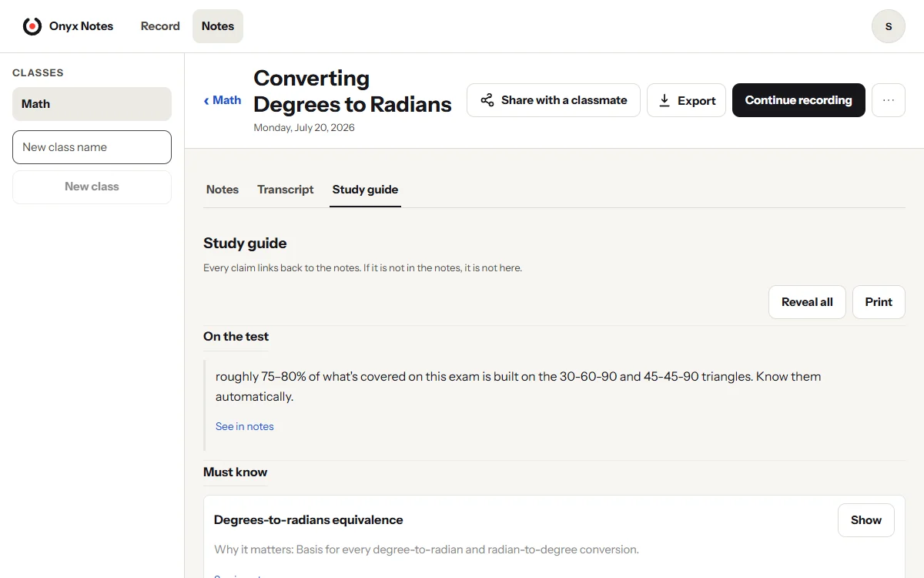This screenshot has height=578, width=924.
Task: Click the On the test heading
Action: (x=236, y=337)
